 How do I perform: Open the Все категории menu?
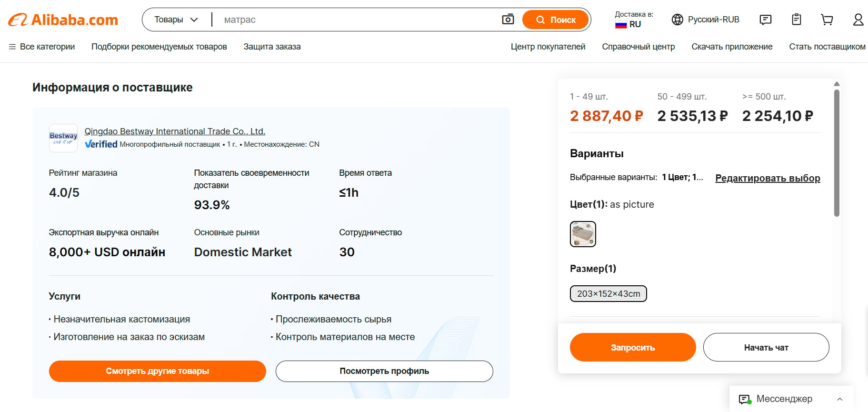coord(42,47)
